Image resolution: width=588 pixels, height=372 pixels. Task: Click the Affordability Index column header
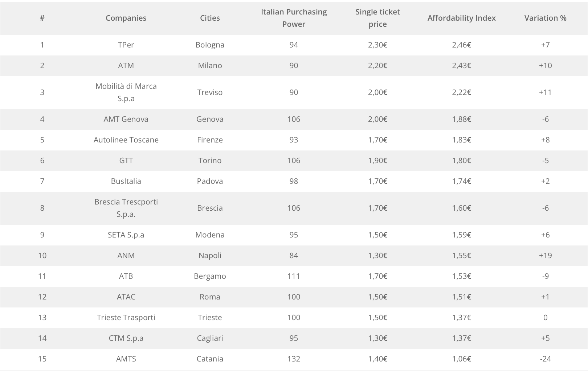coord(461,18)
